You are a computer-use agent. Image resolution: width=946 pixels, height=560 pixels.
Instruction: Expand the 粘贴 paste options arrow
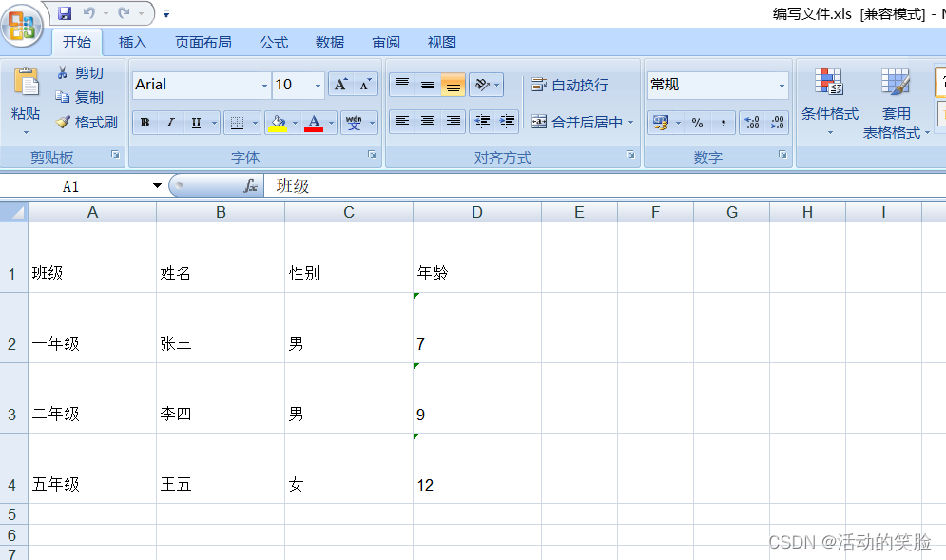coord(26,131)
